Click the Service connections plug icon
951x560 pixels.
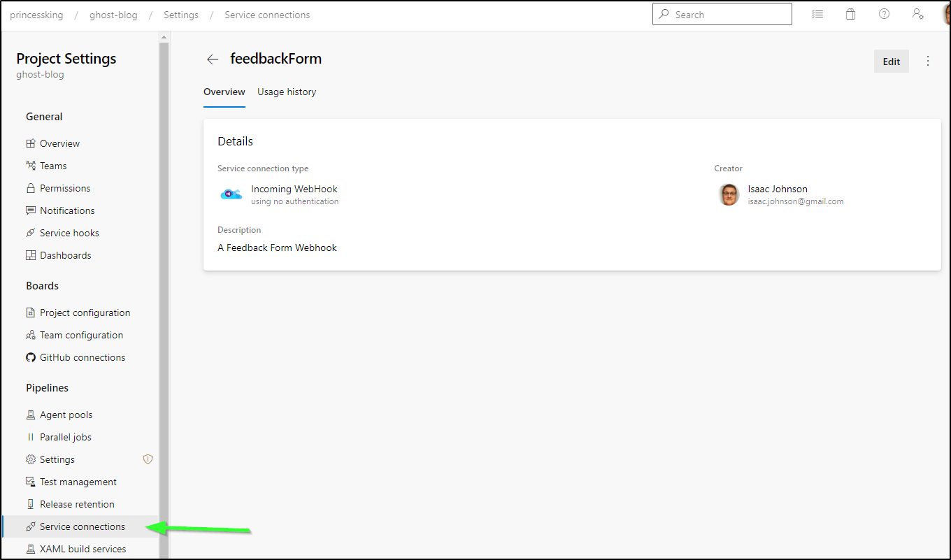[31, 526]
